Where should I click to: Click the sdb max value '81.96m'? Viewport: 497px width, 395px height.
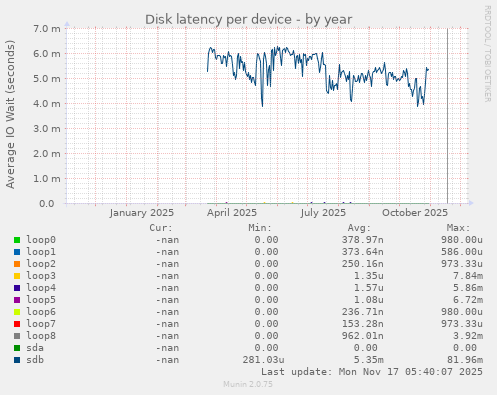465,360
